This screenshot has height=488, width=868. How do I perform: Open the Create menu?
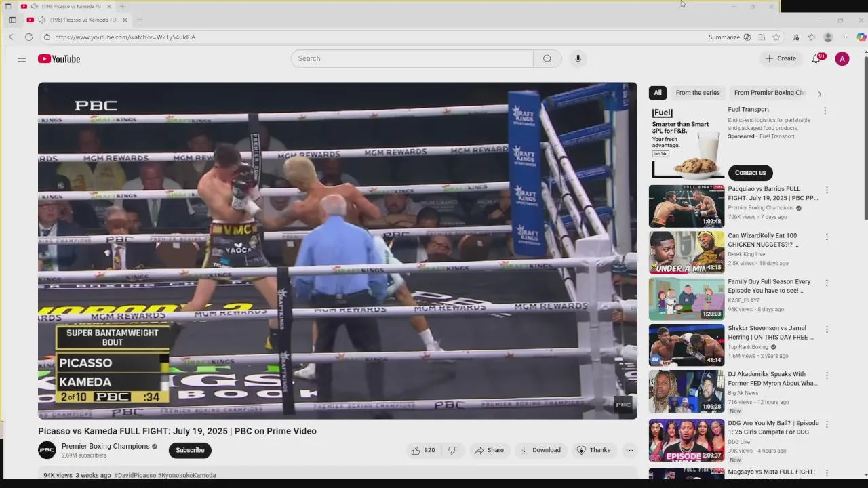(781, 58)
